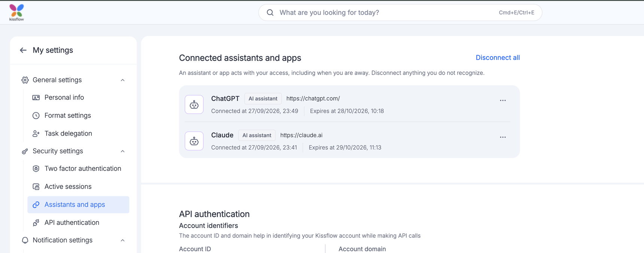Click the Security settings key icon

pyautogui.click(x=25, y=151)
